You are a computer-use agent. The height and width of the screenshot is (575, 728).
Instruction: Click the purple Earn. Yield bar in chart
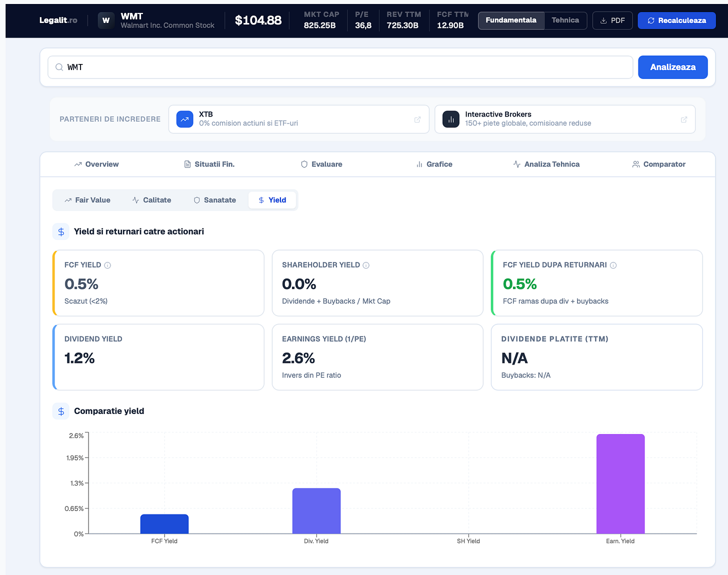point(620,483)
